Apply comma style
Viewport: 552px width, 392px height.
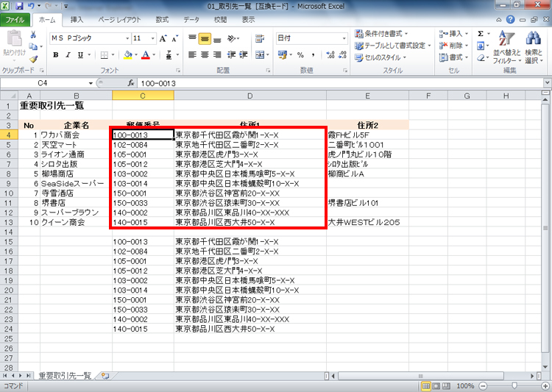[313, 55]
